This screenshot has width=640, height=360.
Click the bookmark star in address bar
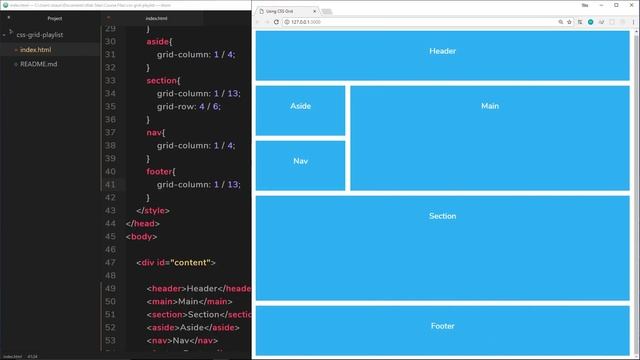[569, 22]
